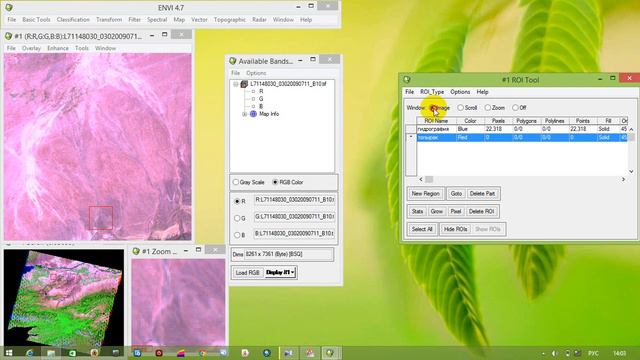Click the R band selection text field
Screen dimensions: 640x360
(294, 200)
